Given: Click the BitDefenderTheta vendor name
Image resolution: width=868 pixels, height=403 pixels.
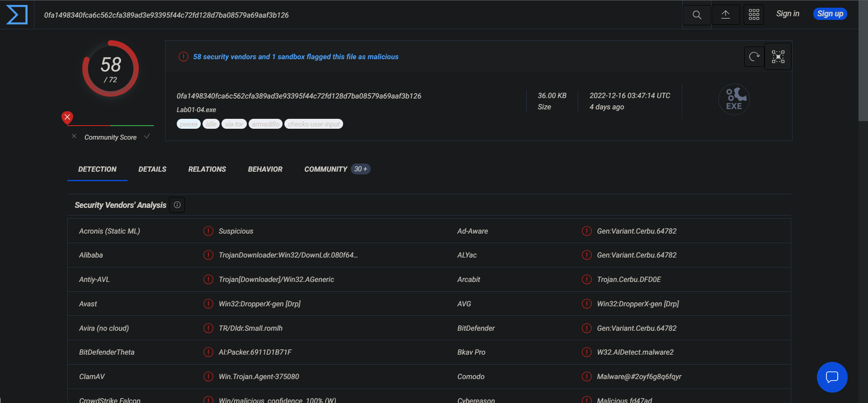Looking at the screenshot, I should pos(107,352).
